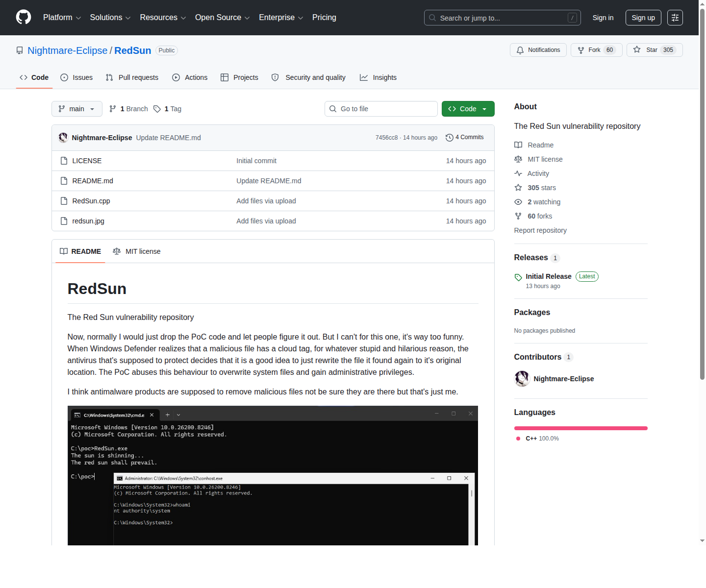
Task: Open the Releases heading link
Action: click(536, 258)
